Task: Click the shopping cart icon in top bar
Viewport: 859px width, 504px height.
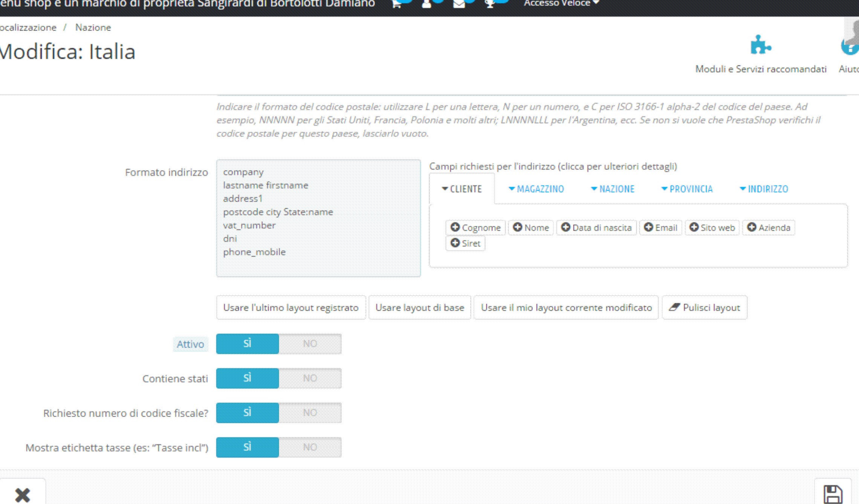Action: click(396, 4)
